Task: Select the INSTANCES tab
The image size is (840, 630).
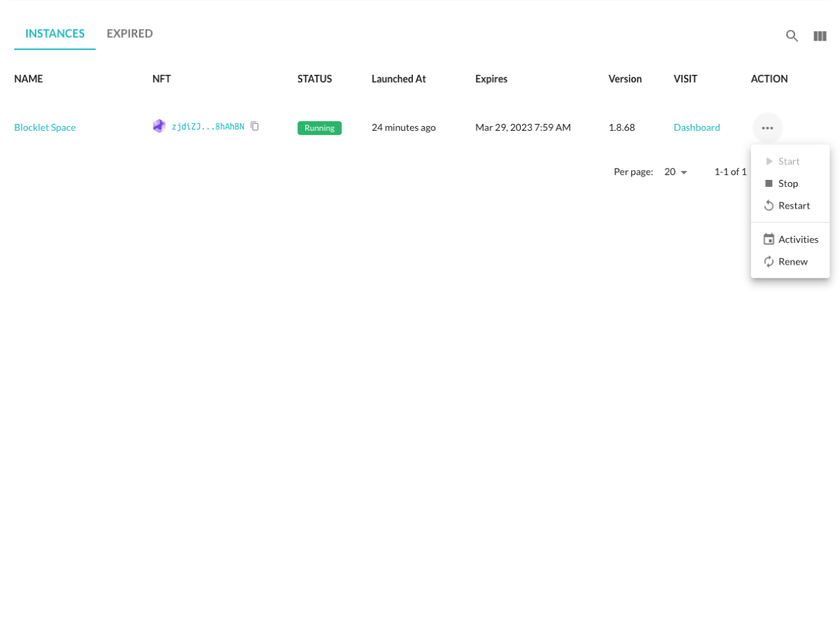Action: coord(55,33)
